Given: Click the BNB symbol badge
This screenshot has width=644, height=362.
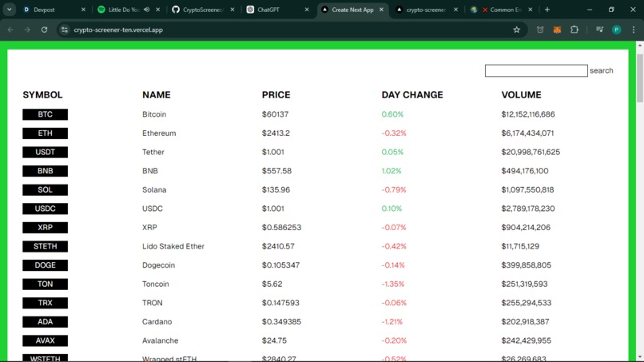Looking at the screenshot, I should [x=46, y=171].
